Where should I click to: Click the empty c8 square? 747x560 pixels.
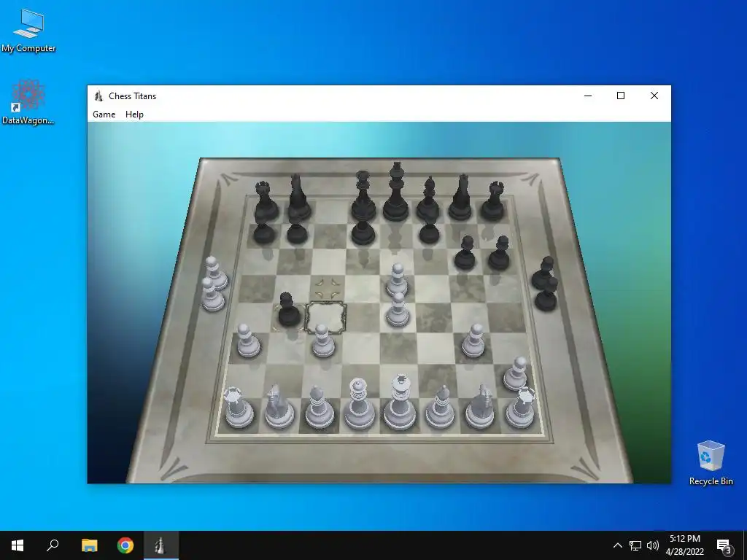tap(330, 212)
